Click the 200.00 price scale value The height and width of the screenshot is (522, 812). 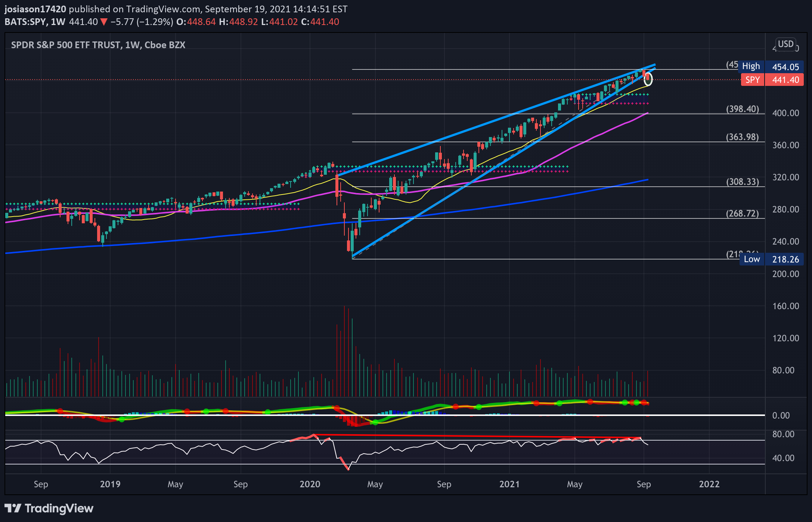(x=785, y=274)
